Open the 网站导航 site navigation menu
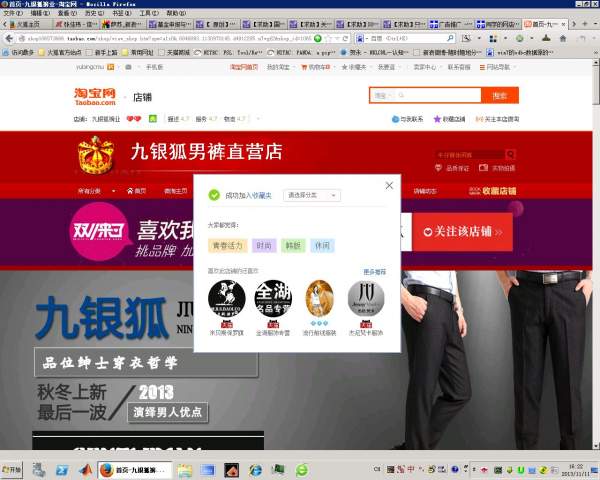Image resolution: width=600 pixels, height=480 pixels. (x=497, y=67)
